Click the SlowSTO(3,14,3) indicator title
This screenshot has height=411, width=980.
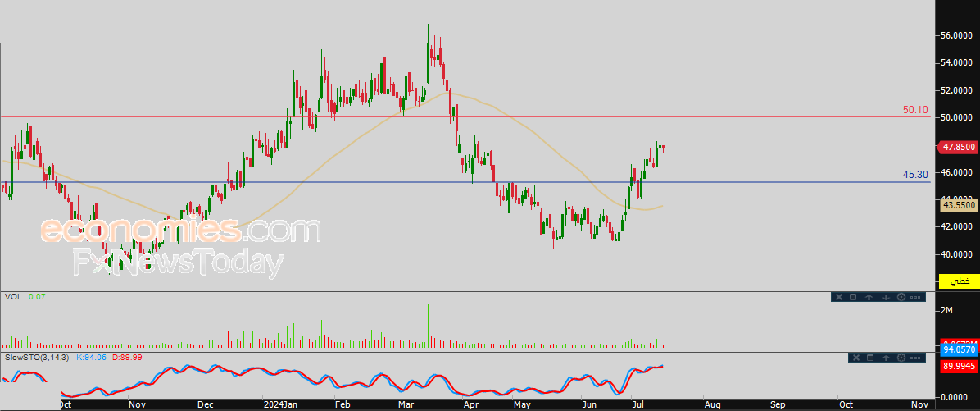(38, 357)
